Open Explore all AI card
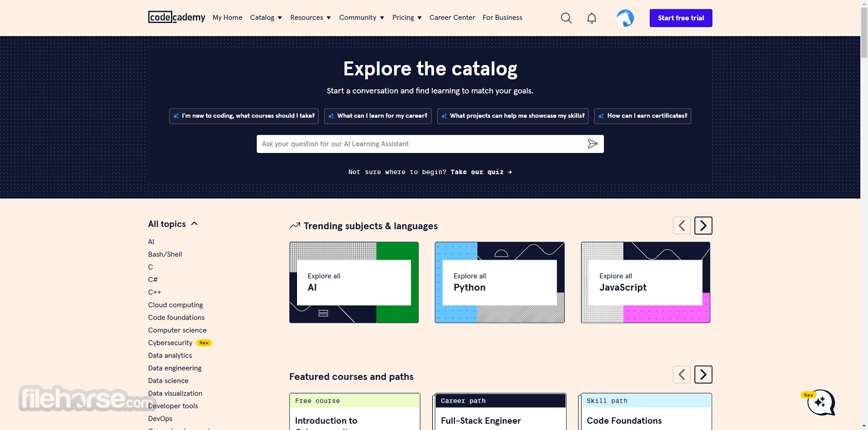Image resolution: width=868 pixels, height=430 pixels. coord(354,283)
